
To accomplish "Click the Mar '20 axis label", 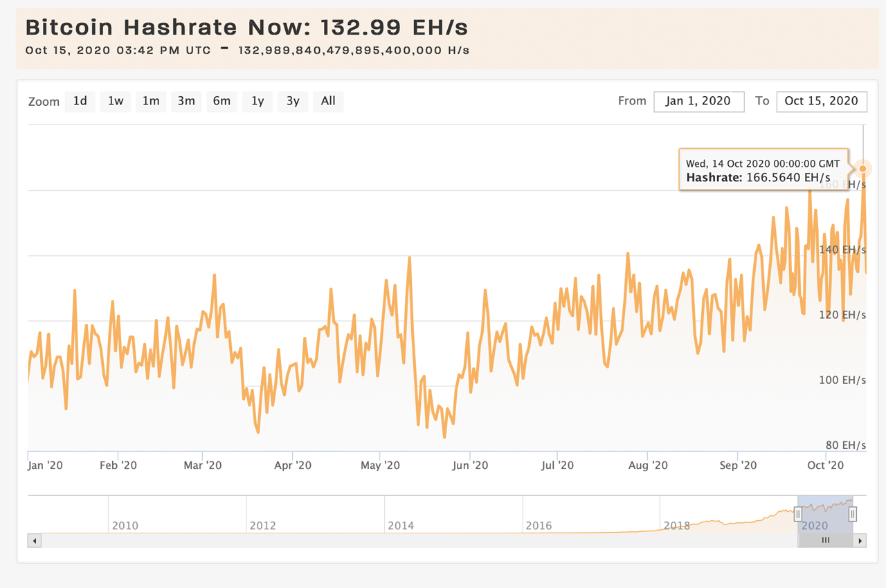I will pyautogui.click(x=203, y=466).
